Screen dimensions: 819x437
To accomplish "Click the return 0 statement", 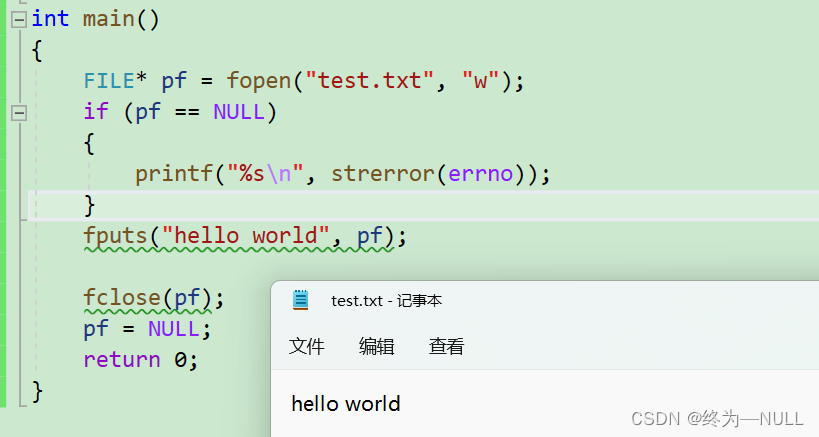I will pyautogui.click(x=140, y=360).
